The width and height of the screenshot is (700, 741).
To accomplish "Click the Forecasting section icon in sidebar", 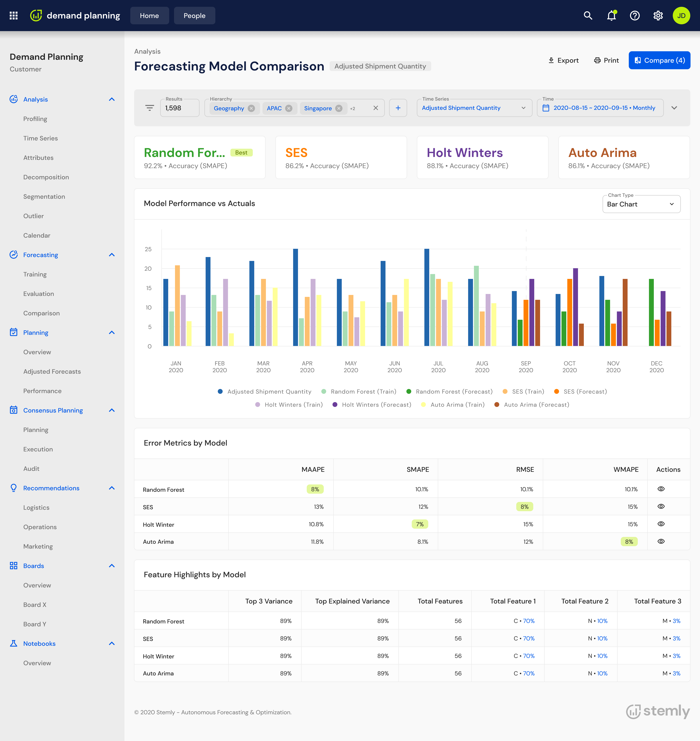I will 14,255.
